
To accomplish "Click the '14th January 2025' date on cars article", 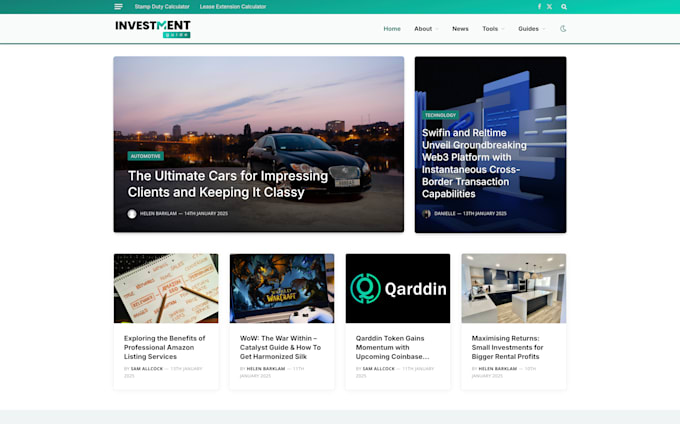I will pyautogui.click(x=206, y=214).
